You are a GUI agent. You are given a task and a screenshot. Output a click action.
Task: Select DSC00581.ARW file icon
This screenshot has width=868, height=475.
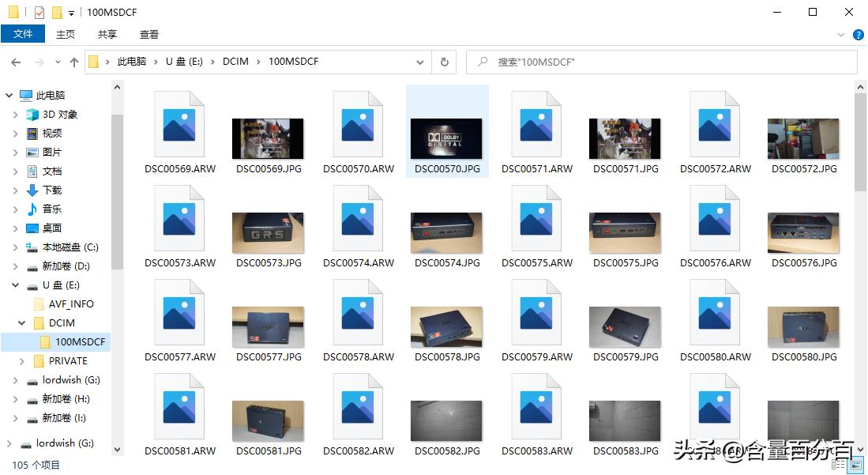[x=179, y=407]
